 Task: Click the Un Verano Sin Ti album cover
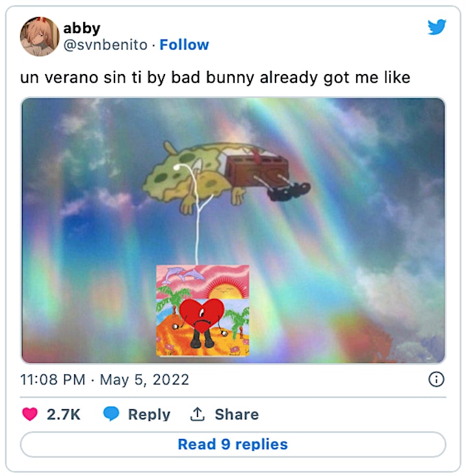coord(203,310)
